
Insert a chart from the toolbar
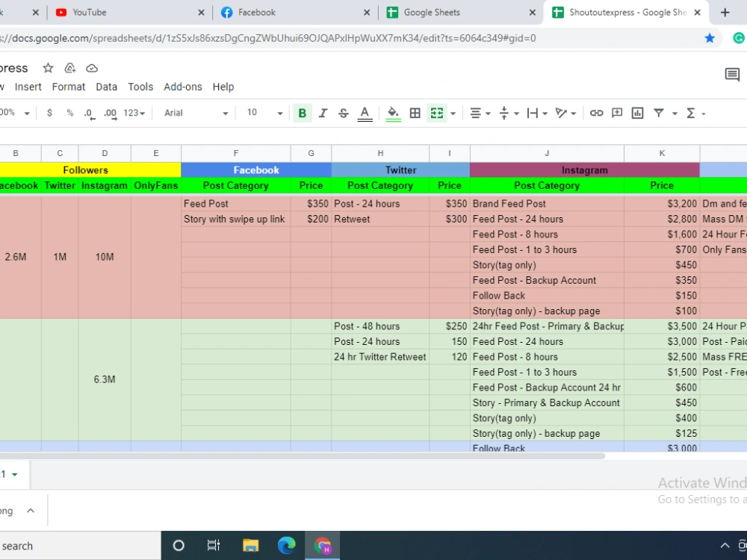(637, 113)
